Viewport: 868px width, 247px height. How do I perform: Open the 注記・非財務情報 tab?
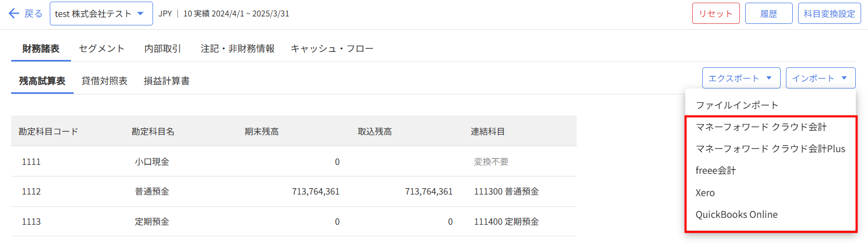pos(237,49)
